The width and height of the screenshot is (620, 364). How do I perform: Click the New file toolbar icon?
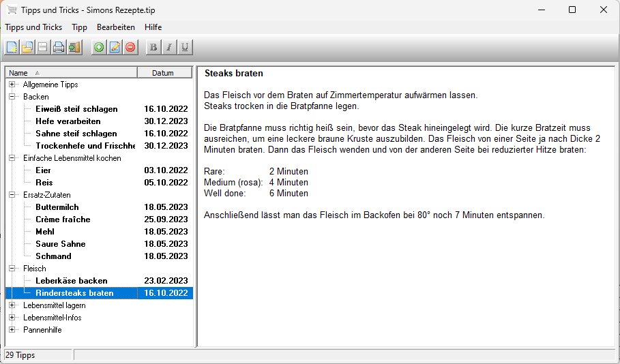click(12, 48)
